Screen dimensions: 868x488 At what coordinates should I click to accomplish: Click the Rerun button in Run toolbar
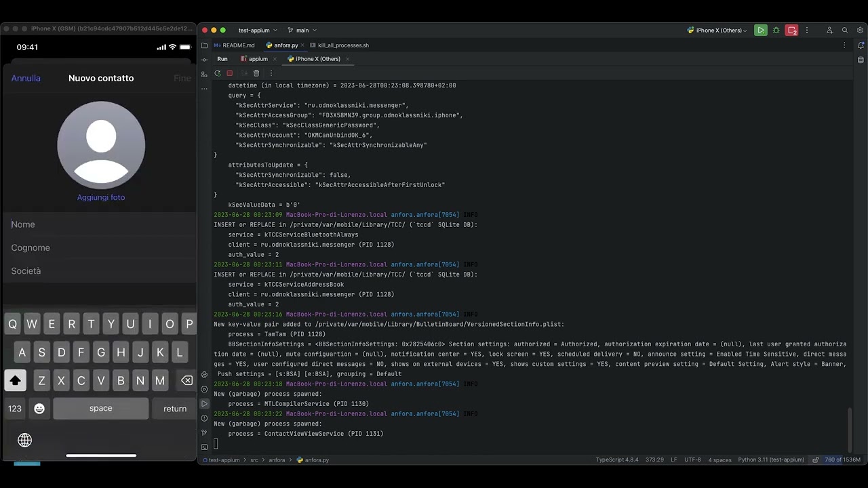(218, 73)
